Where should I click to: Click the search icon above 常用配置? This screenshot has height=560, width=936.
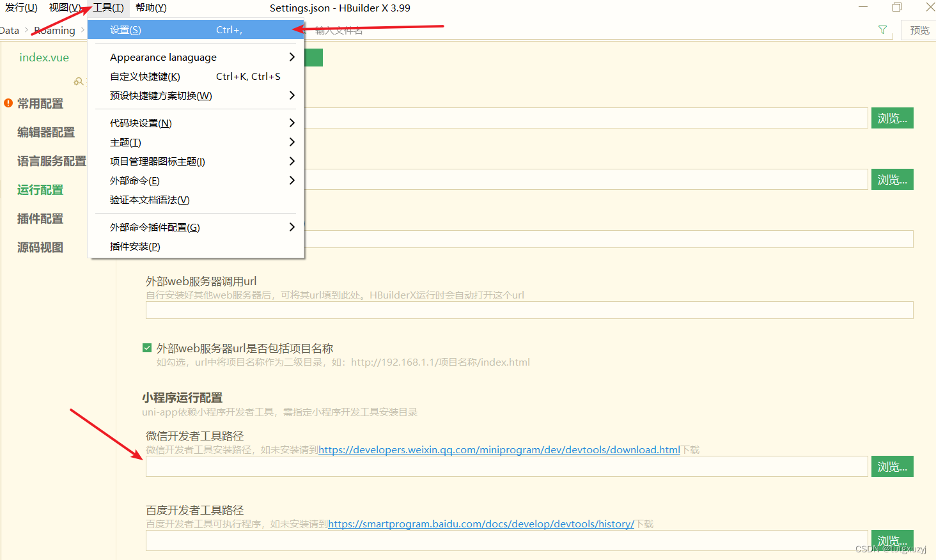pos(79,82)
